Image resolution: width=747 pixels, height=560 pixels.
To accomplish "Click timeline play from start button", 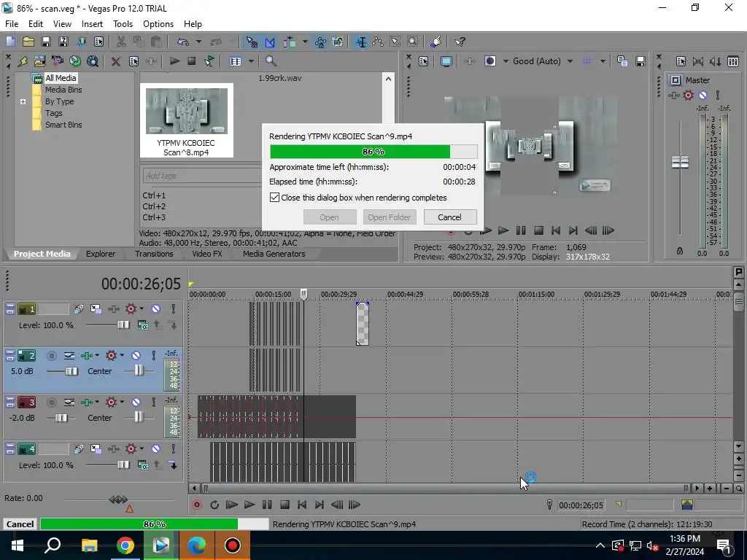I will (231, 505).
